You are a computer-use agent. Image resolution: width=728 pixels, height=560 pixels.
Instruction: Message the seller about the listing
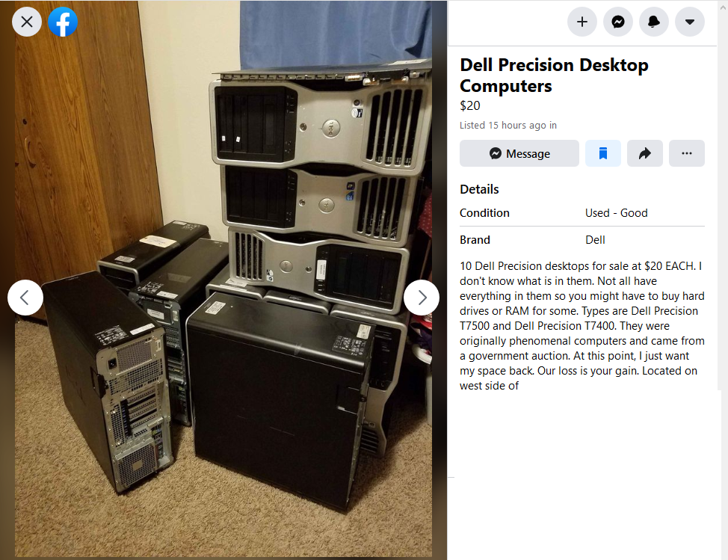(x=519, y=153)
